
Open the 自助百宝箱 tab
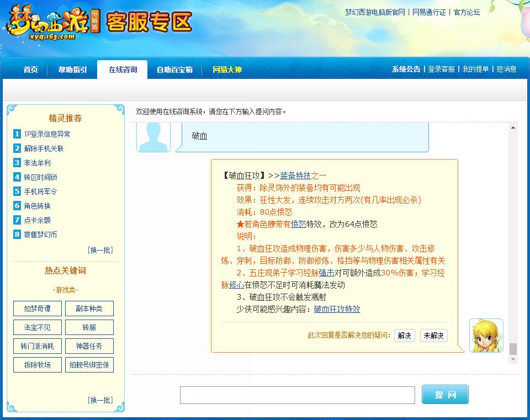tap(174, 70)
